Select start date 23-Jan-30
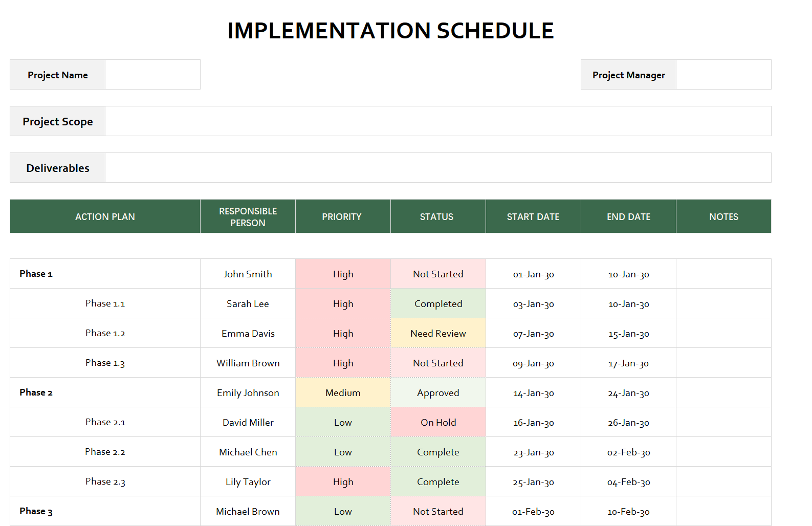The width and height of the screenshot is (812, 526). 533,452
